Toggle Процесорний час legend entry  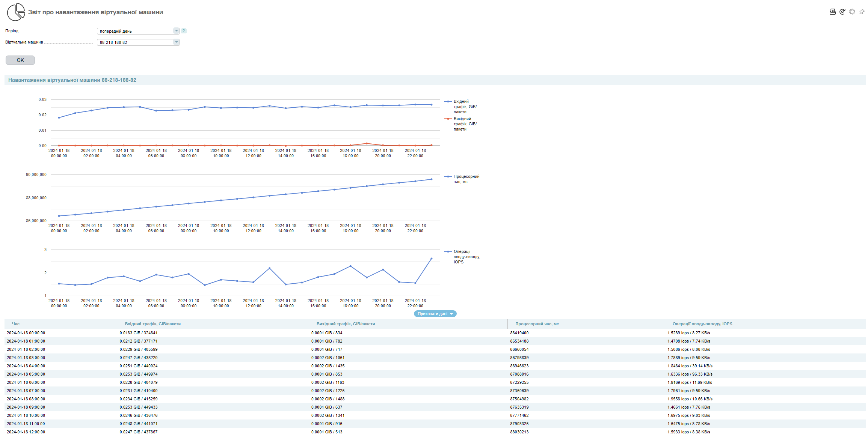pyautogui.click(x=462, y=179)
